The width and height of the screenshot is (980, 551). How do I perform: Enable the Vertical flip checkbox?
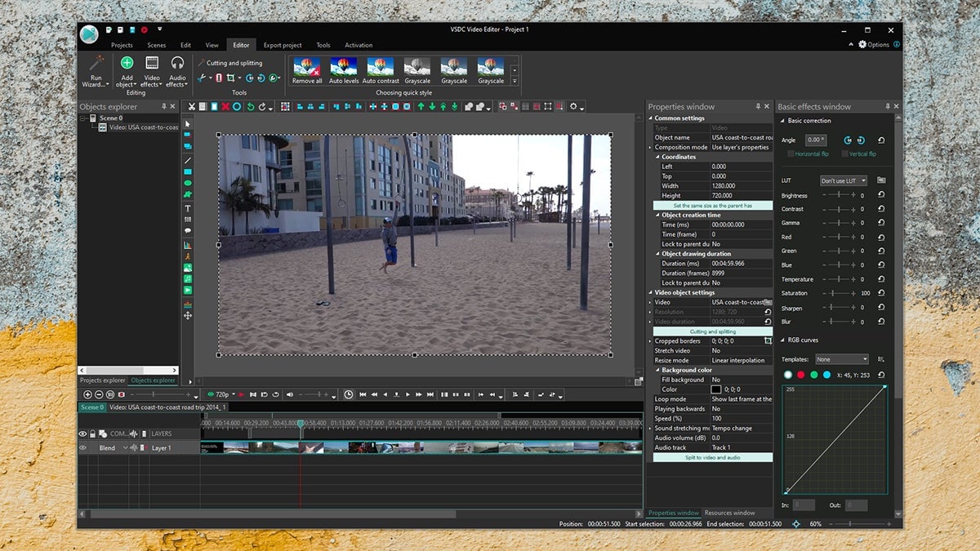(844, 154)
